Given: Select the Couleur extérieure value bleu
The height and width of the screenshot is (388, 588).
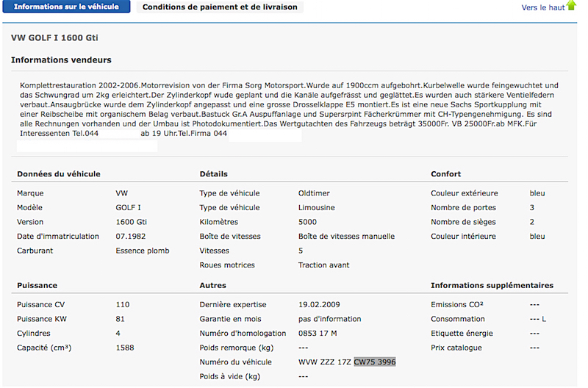Looking at the screenshot, I should coord(537,193).
